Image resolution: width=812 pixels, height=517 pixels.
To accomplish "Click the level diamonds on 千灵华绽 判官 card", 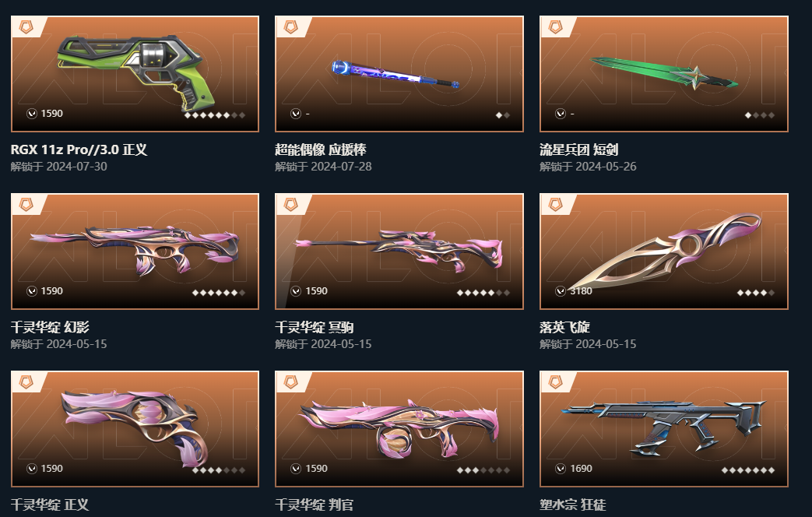I will (483, 470).
